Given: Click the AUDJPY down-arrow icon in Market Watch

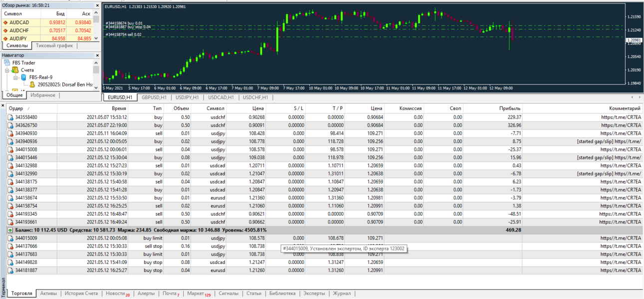Looking at the screenshot, I should 5,38.
